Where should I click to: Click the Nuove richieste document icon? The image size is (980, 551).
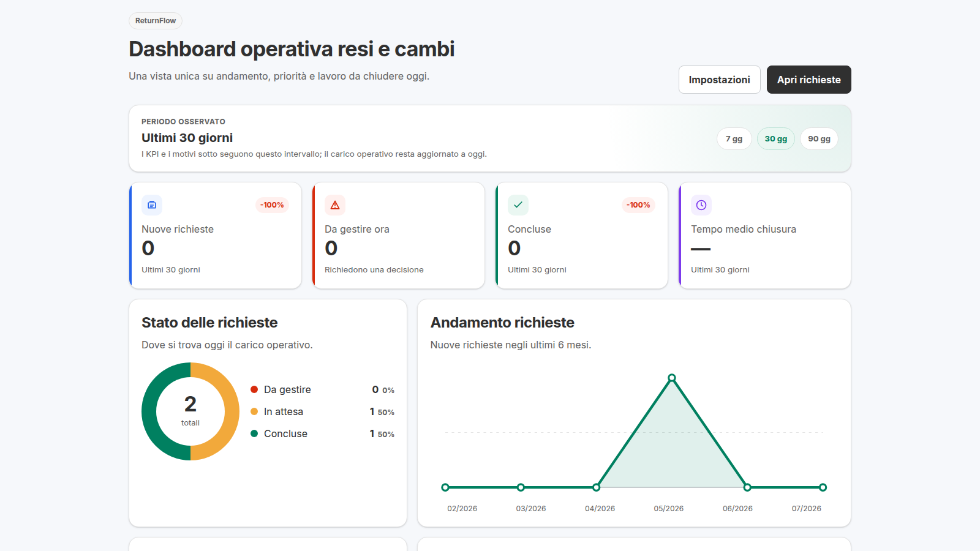tap(152, 205)
